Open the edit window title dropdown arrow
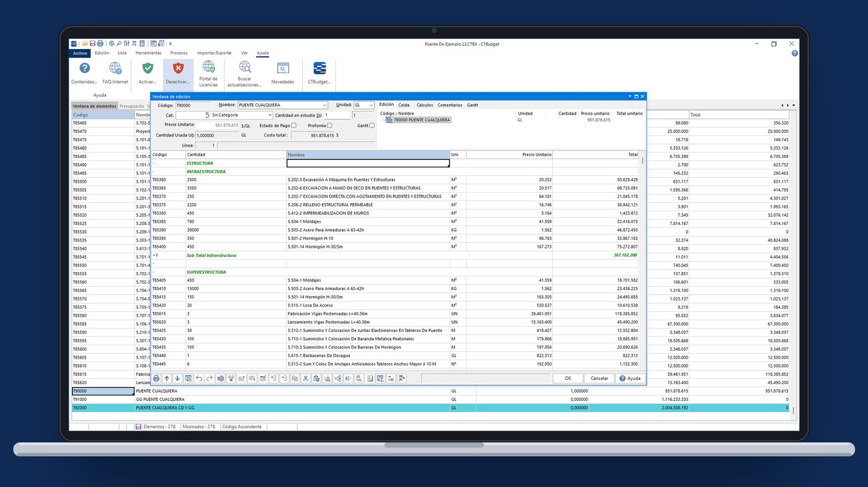This screenshot has height=487, width=868. [629, 97]
